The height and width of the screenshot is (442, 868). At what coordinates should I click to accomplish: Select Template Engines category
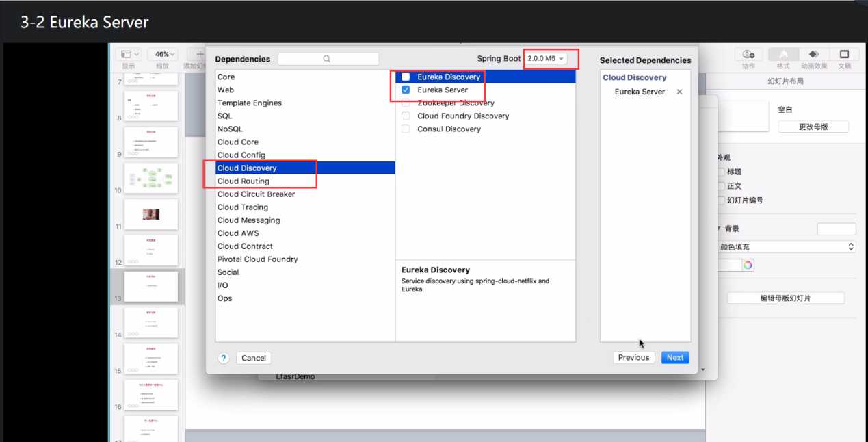(x=305, y=103)
